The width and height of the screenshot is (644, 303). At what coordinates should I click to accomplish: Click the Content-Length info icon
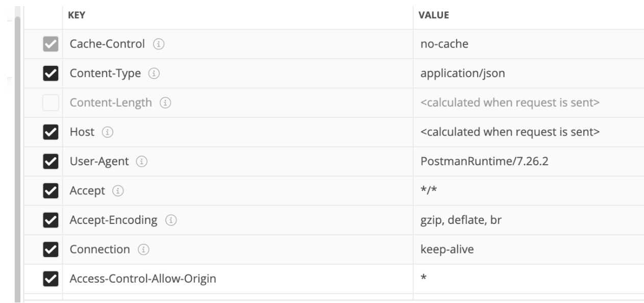click(x=165, y=103)
